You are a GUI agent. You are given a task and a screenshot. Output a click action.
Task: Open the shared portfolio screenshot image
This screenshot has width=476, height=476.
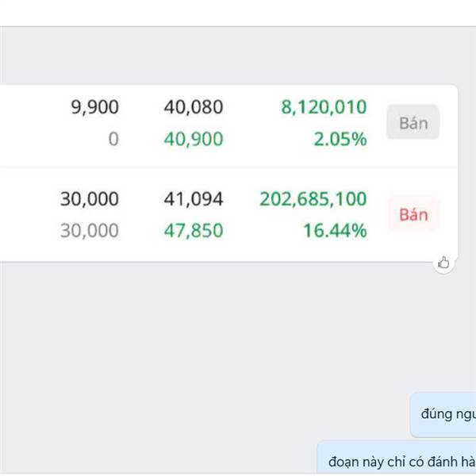pyautogui.click(x=228, y=173)
